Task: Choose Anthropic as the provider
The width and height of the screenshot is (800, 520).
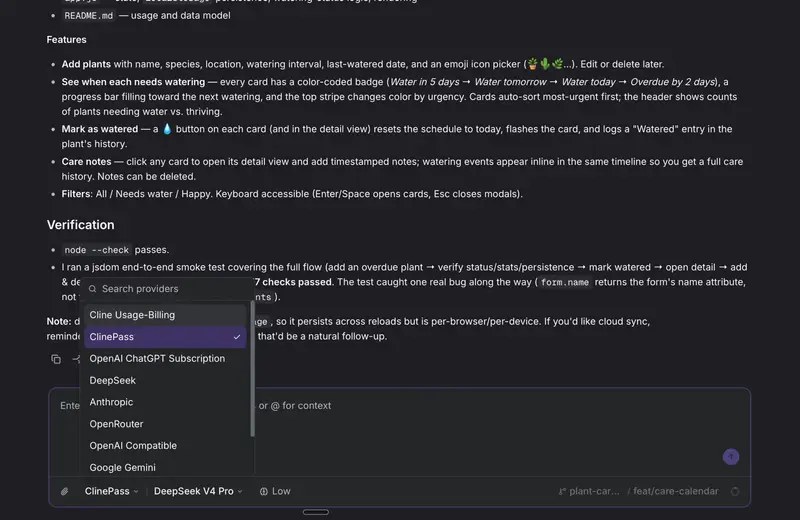Action: coord(165,402)
